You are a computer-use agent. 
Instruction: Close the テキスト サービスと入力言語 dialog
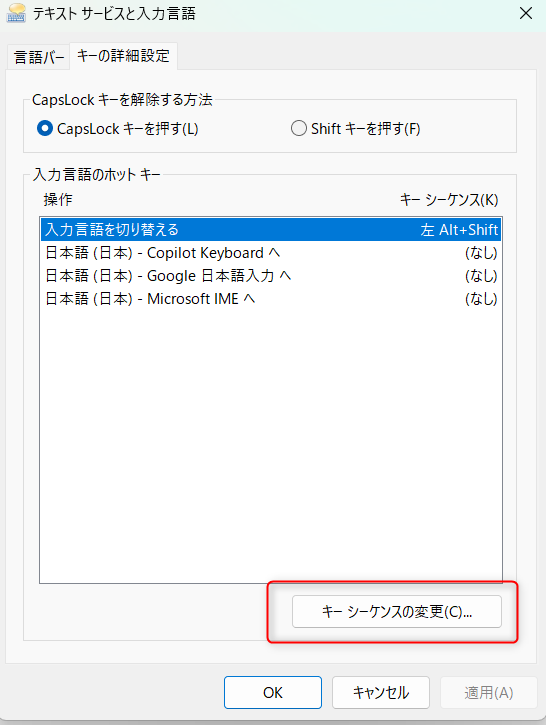click(x=526, y=14)
